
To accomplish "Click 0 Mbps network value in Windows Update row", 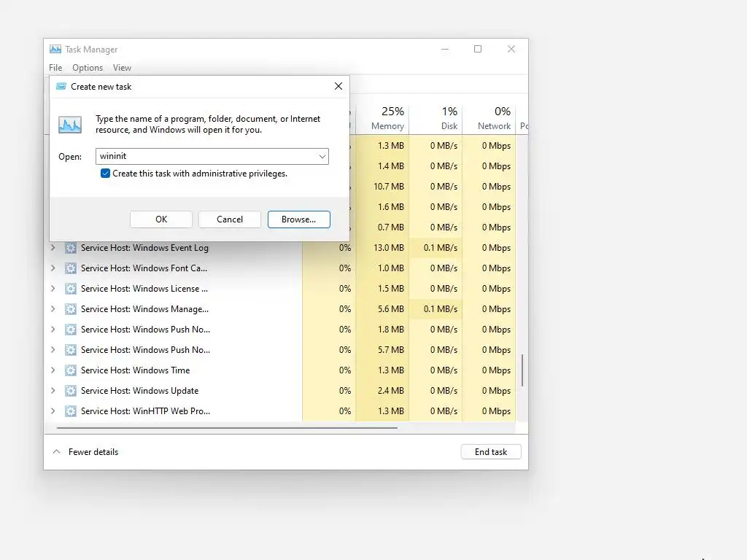I will tap(496, 391).
